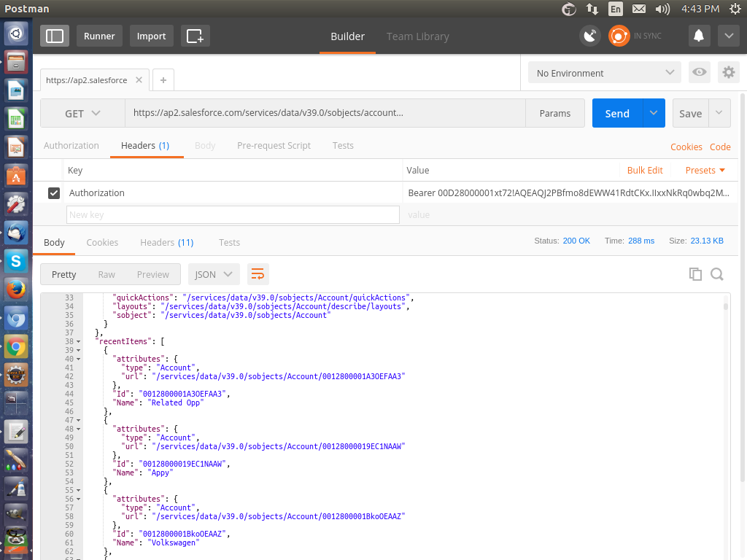Generate code with the Code link
The image size is (747, 560).
[720, 147]
